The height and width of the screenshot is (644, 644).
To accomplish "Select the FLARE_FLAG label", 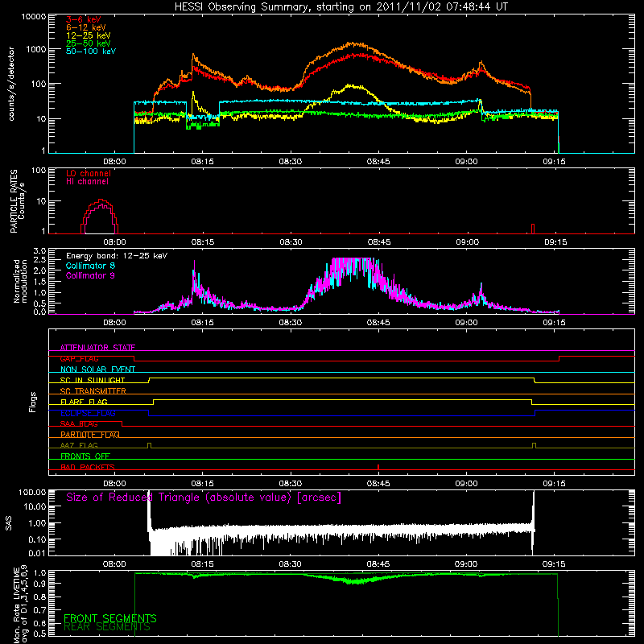I will coord(84,402).
